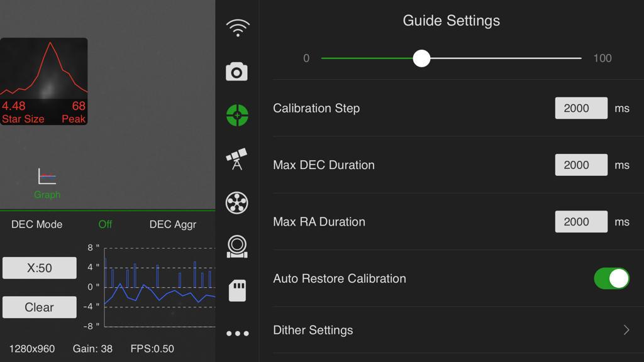Select the star profile thumbnail
The height and width of the screenshot is (362, 644).
(43, 81)
